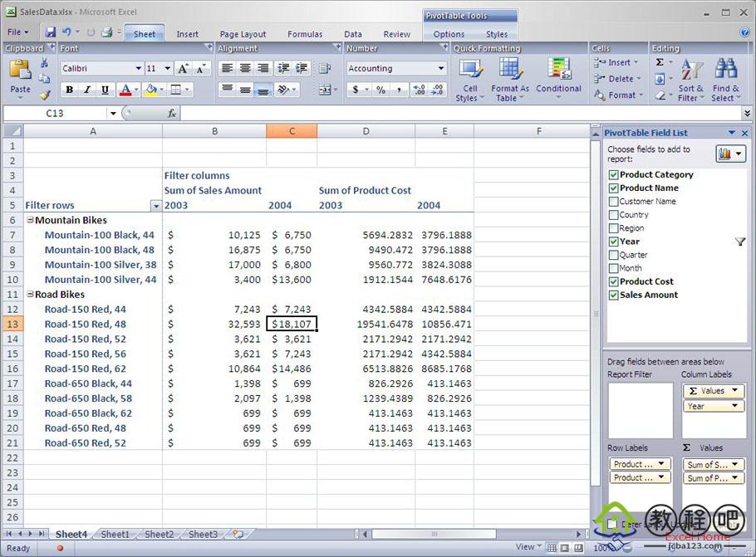Viewport: 756px width, 557px height.
Task: Check the Month field
Action: pos(613,268)
